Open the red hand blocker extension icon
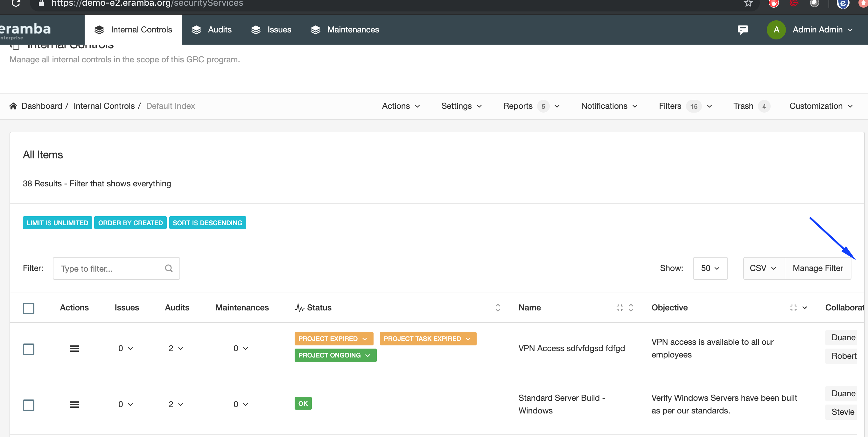This screenshot has width=868, height=437. click(x=773, y=3)
